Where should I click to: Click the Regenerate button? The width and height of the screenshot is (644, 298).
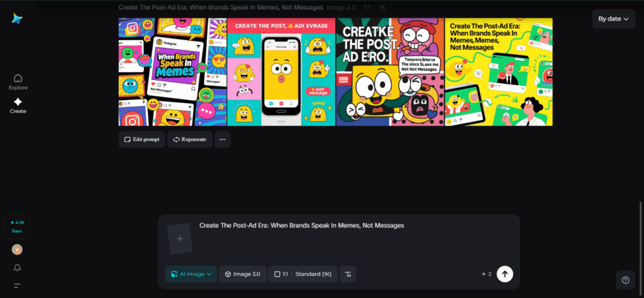[189, 140]
